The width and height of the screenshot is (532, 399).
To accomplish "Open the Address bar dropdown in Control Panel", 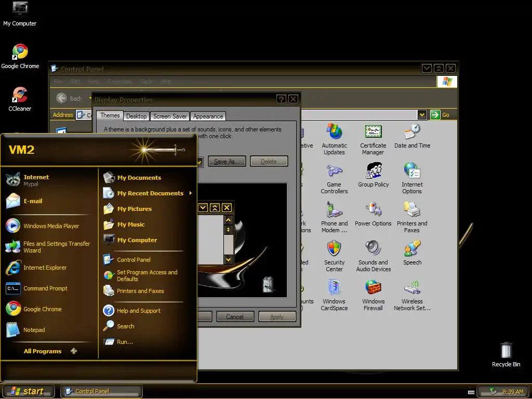I will [422, 115].
